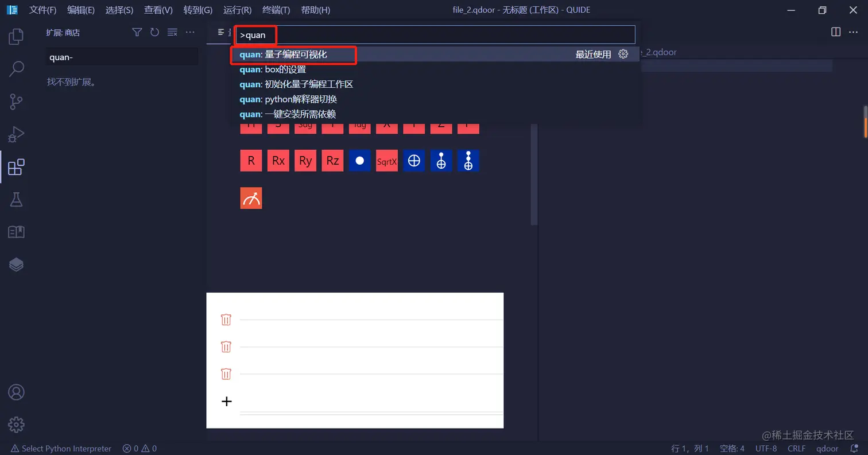Open the Accounts menu icon
Image resolution: width=868 pixels, height=455 pixels.
click(x=16, y=392)
